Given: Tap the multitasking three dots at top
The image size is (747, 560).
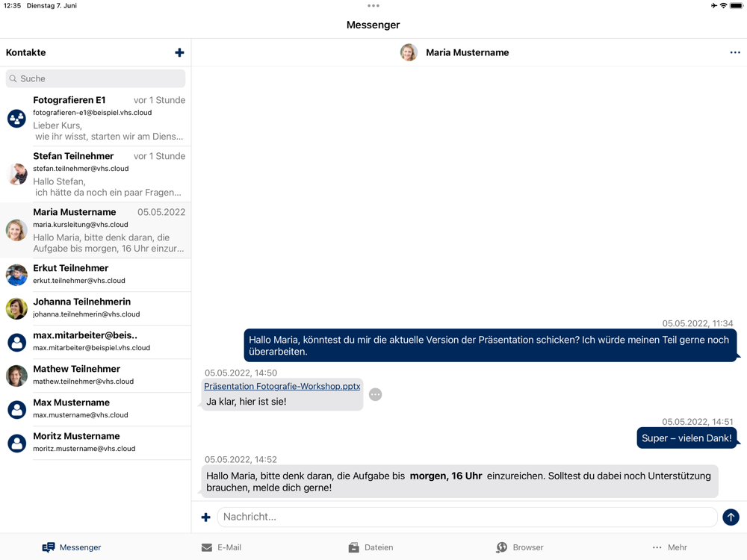Looking at the screenshot, I should [x=373, y=6].
